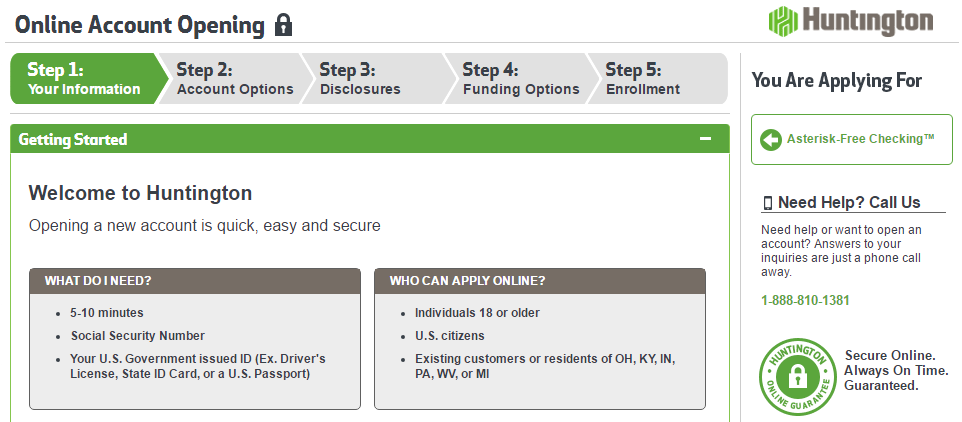Image resolution: width=962 pixels, height=422 pixels.
Task: Select Step 1: Your Information tab
Action: (85, 79)
